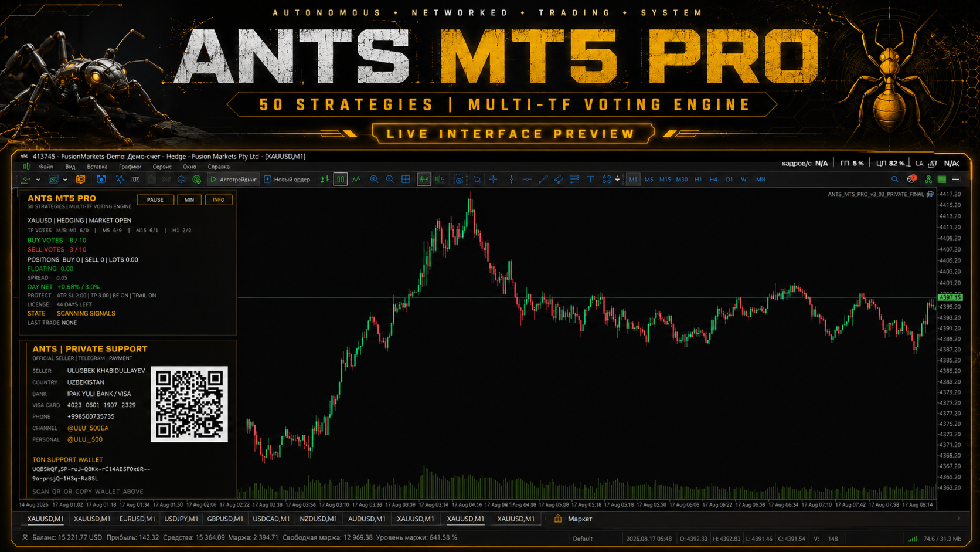The height and width of the screenshot is (552, 980).
Task: Click the cloud VPS toolbar icon
Action: [x=181, y=180]
